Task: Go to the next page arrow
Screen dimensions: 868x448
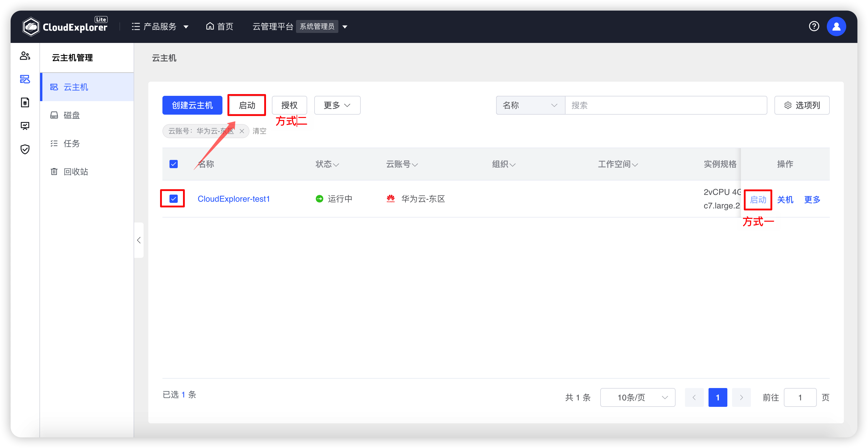Action: click(x=741, y=397)
